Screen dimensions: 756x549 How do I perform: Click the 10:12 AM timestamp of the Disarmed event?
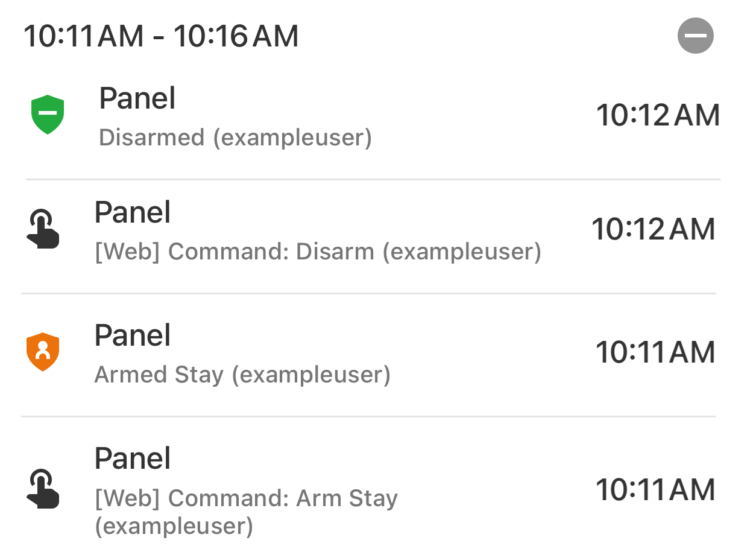click(658, 115)
